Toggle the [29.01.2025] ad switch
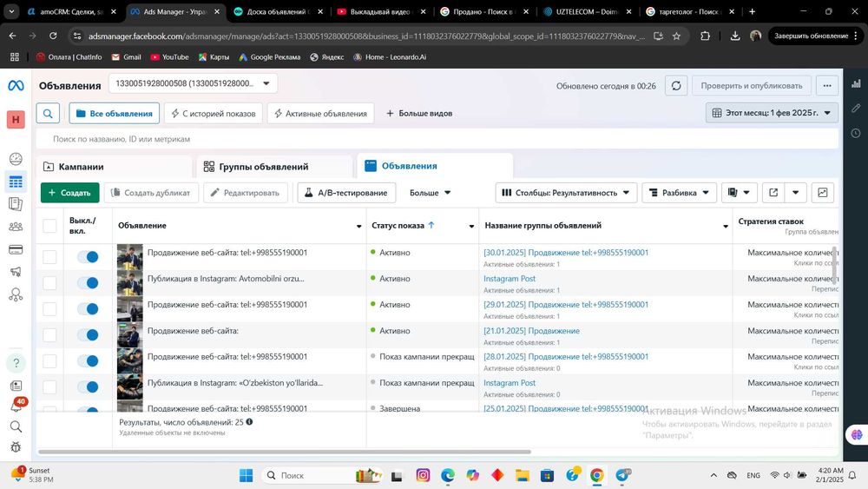Image resolution: width=868 pixels, height=489 pixels. pos(88,309)
